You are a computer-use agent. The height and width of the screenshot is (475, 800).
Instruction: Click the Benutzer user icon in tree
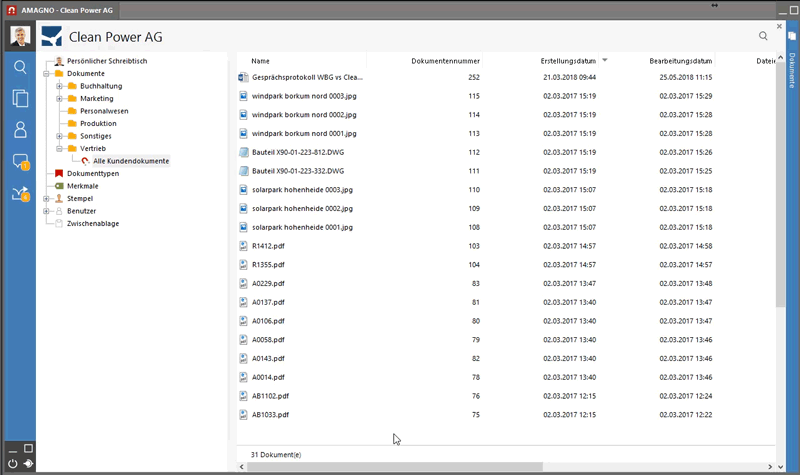point(59,211)
